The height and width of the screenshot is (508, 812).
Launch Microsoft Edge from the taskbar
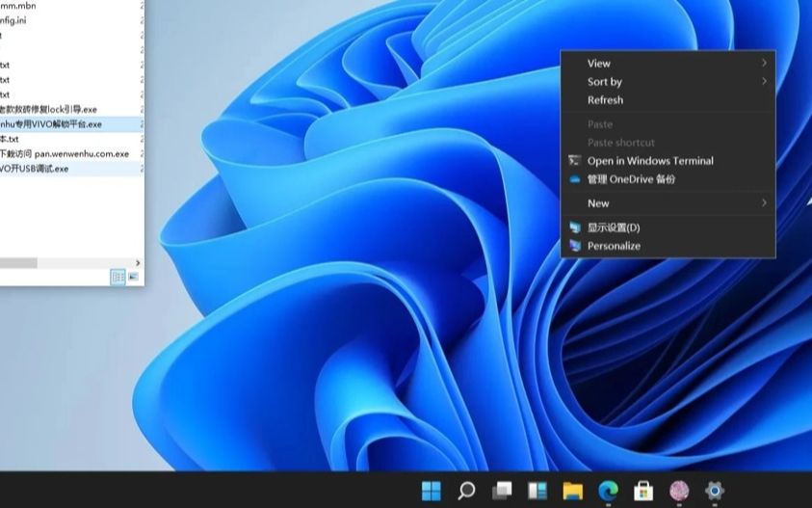coord(608,490)
